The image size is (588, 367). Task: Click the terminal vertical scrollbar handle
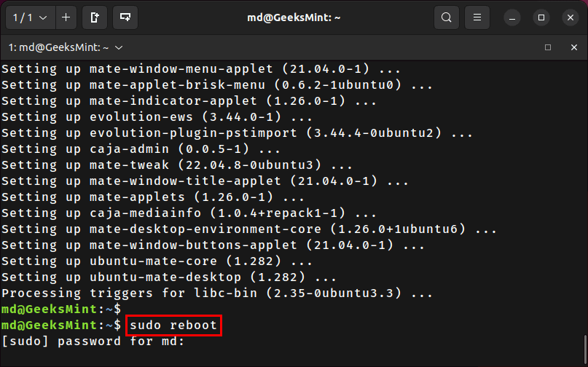(x=585, y=350)
